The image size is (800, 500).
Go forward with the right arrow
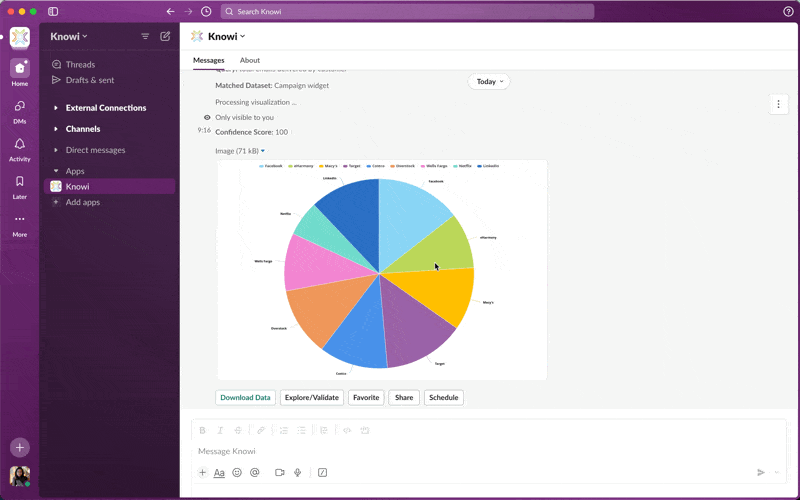pyautogui.click(x=188, y=11)
